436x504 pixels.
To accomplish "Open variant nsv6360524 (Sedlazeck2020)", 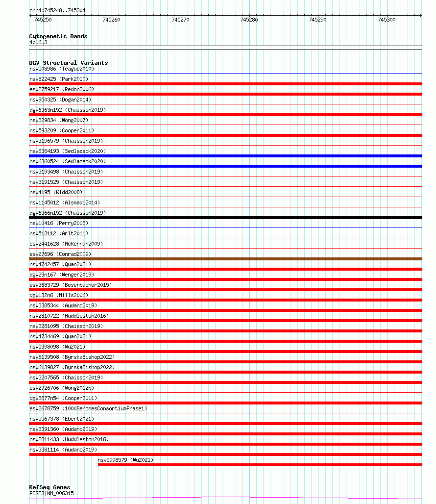I will tap(68, 161).
